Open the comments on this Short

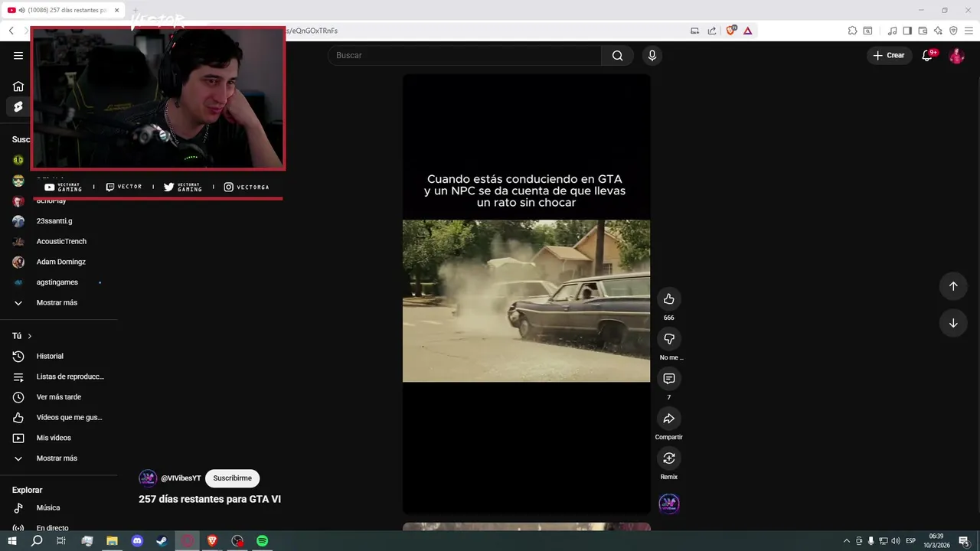click(669, 378)
